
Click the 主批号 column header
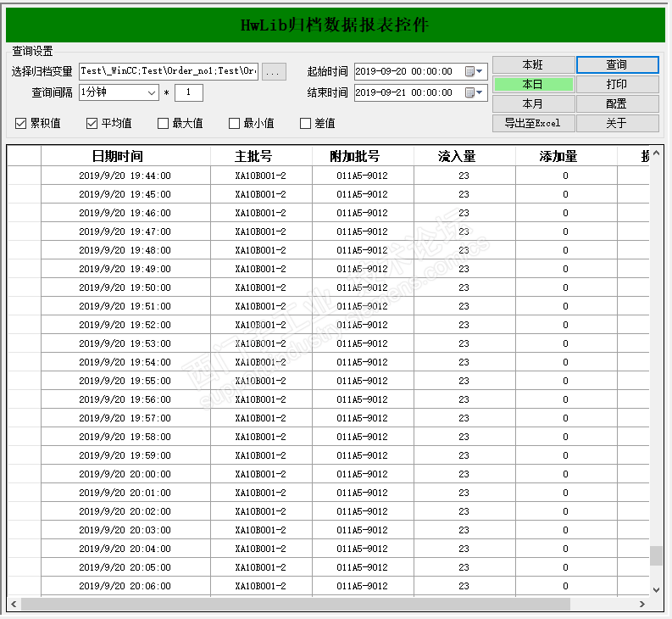coord(261,156)
